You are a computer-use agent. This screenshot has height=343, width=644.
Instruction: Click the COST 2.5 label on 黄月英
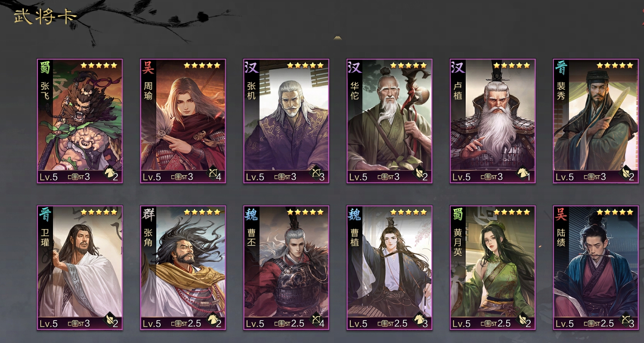coord(496,323)
